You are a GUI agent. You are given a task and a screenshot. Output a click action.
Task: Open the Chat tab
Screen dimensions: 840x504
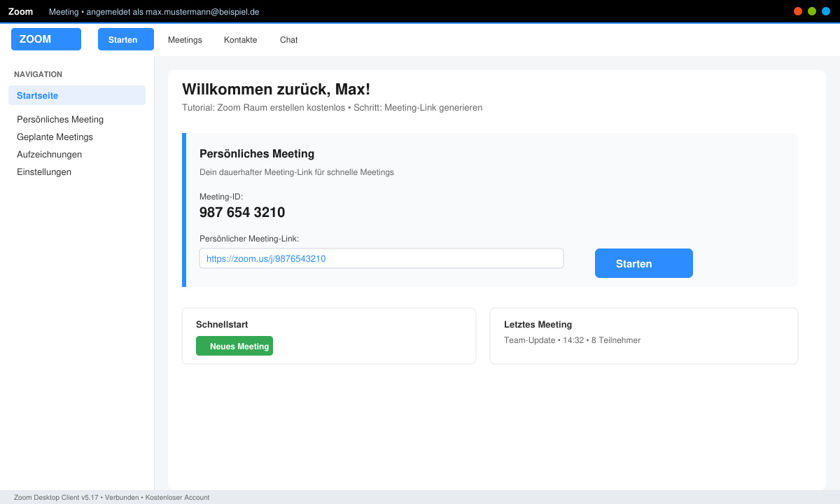[x=288, y=40]
